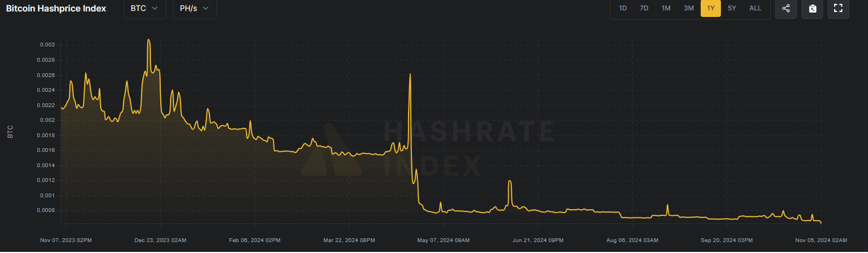Image resolution: width=868 pixels, height=253 pixels.
Task: Click the 0.0018 y-axis label
Action: (x=46, y=136)
